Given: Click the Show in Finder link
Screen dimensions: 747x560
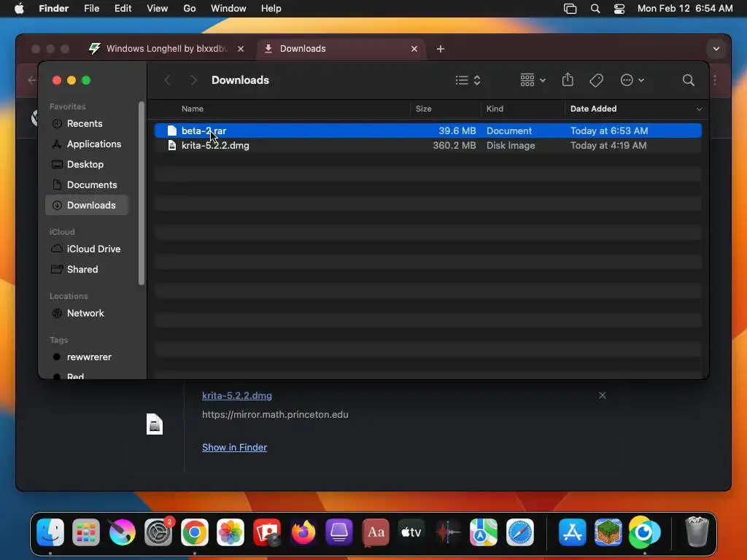Looking at the screenshot, I should point(234,447).
